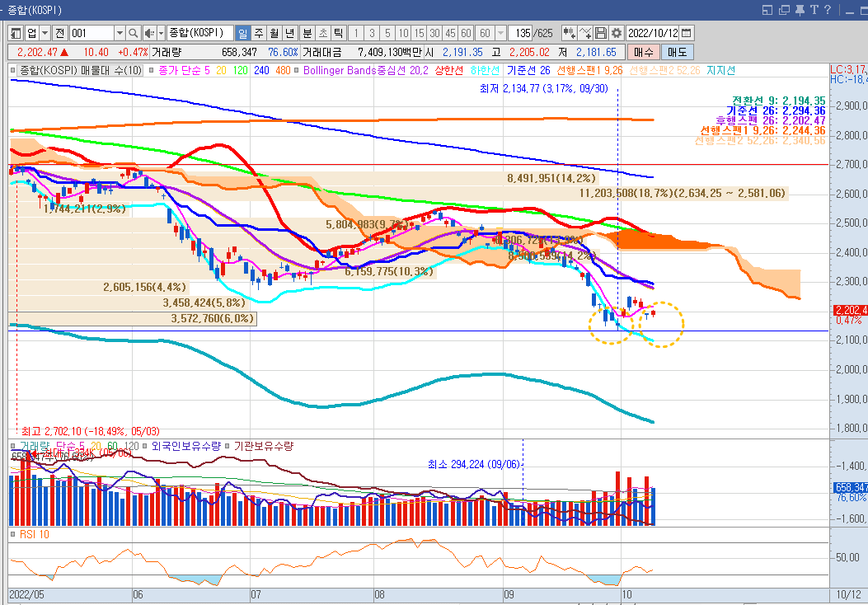
Task: Select interval 3 button
Action: point(372,33)
